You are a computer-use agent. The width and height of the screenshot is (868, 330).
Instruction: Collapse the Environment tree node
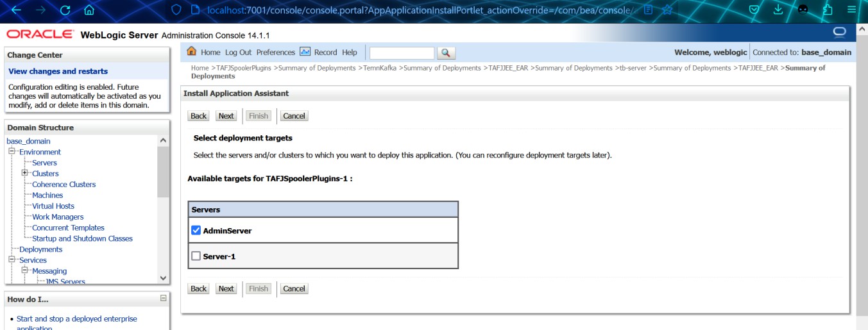coord(12,152)
